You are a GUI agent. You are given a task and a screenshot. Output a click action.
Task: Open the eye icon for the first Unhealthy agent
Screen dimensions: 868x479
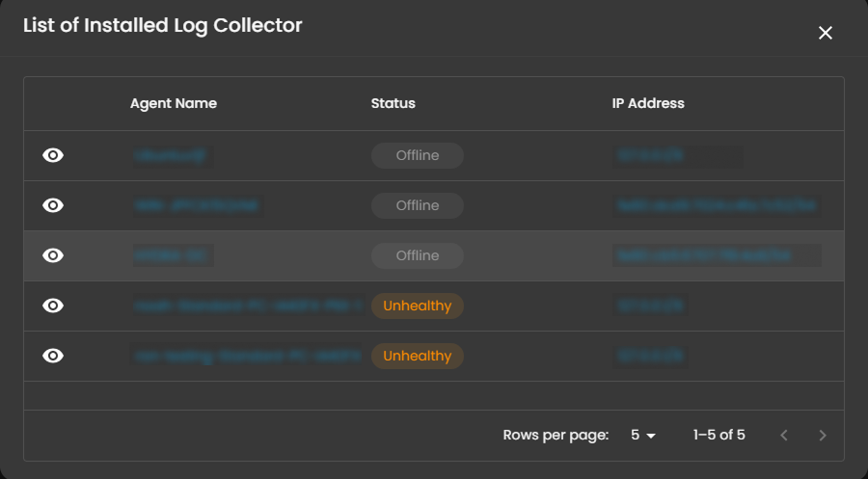coord(53,306)
